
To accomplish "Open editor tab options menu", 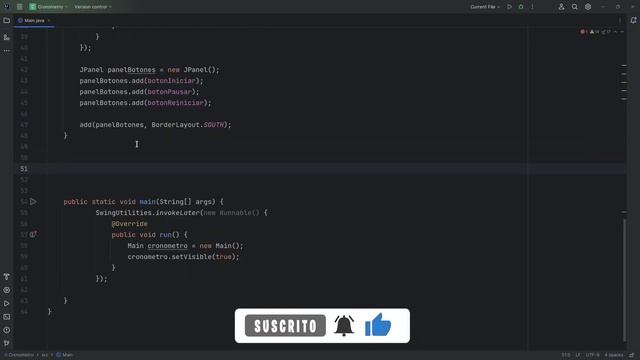I will tap(620, 20).
